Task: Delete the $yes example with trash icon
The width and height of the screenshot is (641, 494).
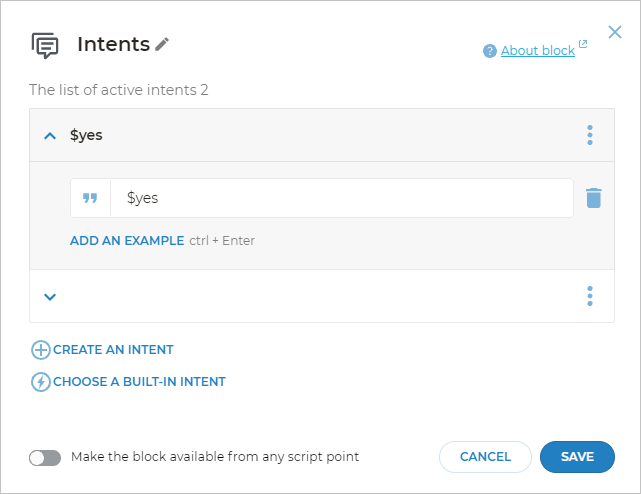Action: (594, 198)
